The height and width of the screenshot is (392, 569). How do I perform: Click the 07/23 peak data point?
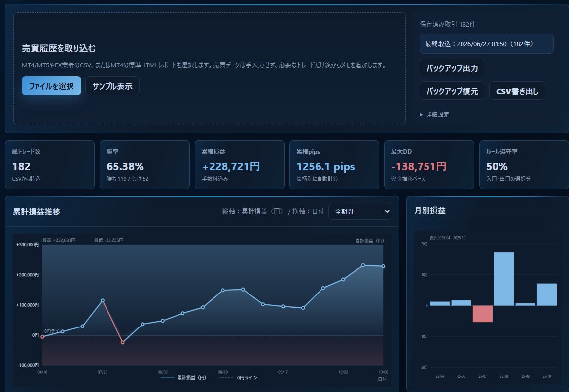click(103, 300)
